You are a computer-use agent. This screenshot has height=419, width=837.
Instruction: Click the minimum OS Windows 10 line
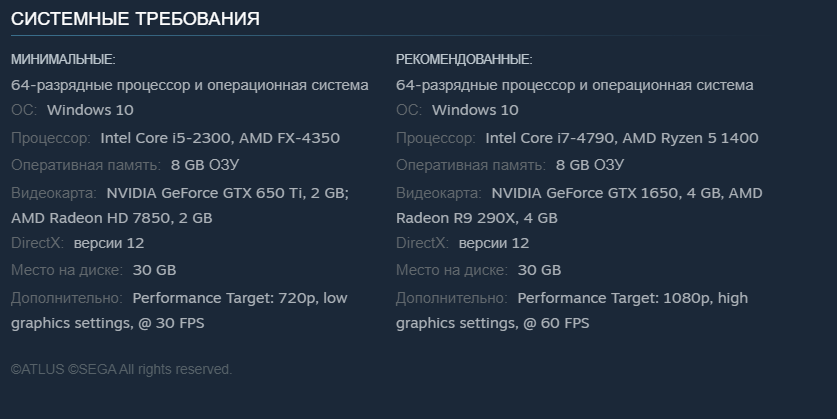[x=72, y=110]
